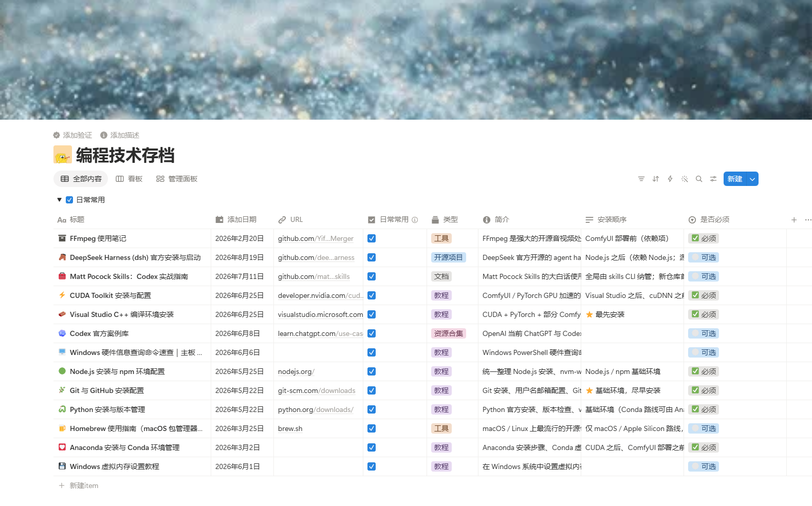The height and width of the screenshot is (506, 812).
Task: Click the Codex 官方案例库 row icon
Action: tap(62, 333)
